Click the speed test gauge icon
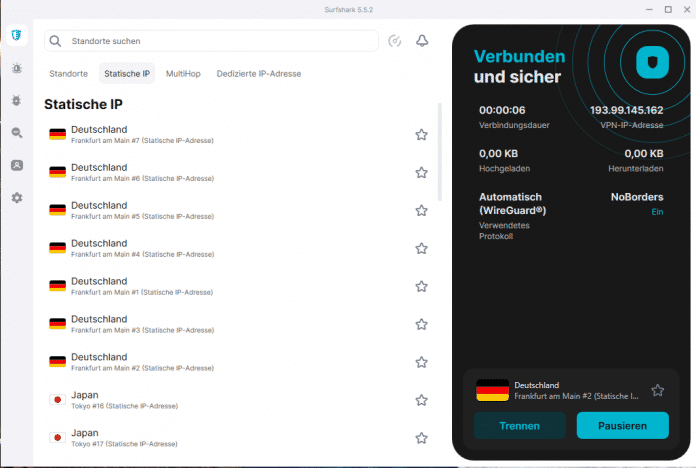This screenshot has height=468, width=696. point(395,41)
